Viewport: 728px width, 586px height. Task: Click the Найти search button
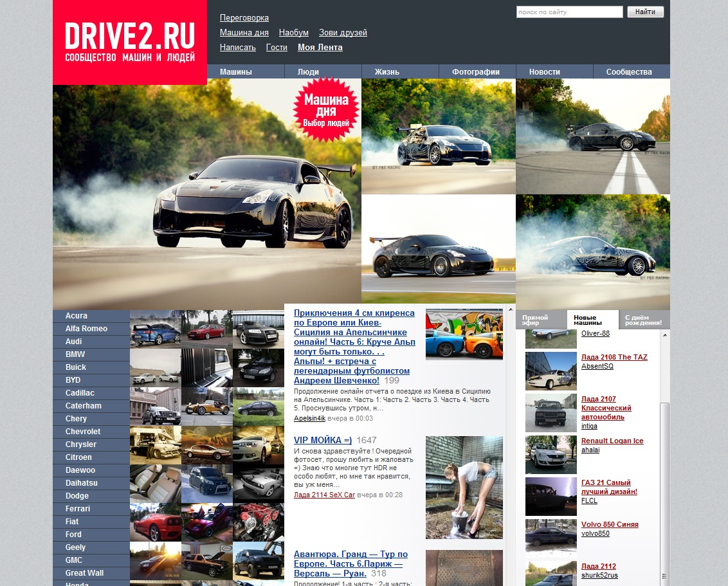[645, 12]
